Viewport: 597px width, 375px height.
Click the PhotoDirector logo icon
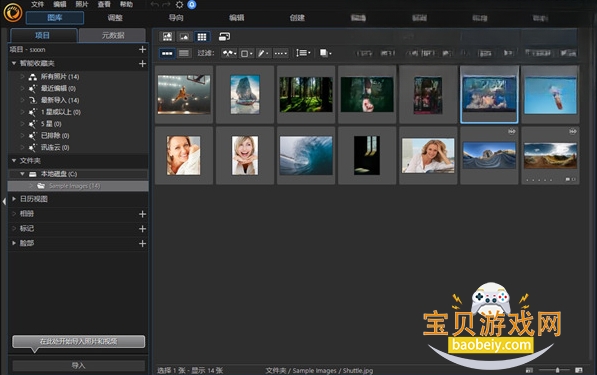click(13, 12)
